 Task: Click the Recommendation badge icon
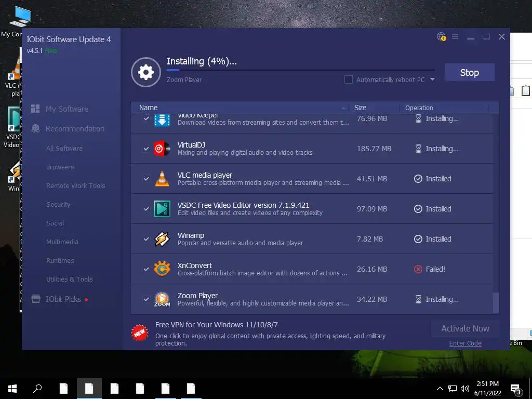pos(35,129)
